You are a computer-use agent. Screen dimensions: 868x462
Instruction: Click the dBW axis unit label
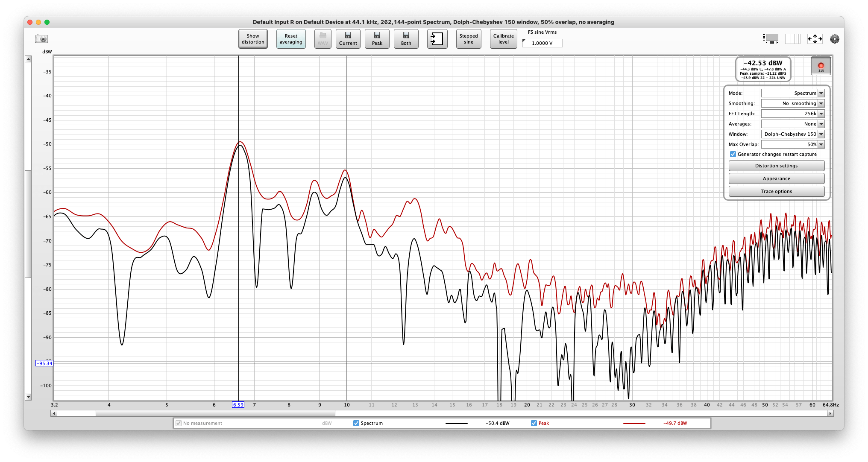[47, 52]
